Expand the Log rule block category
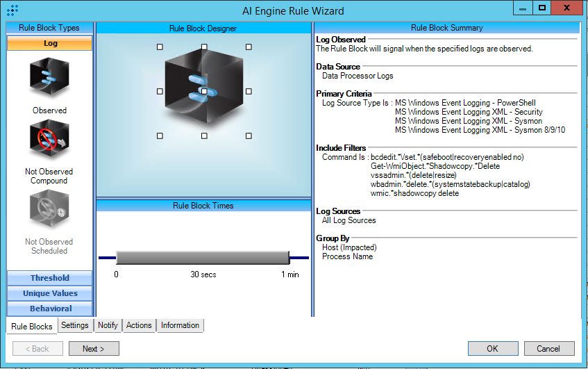Screen dimensions: 588x369 tap(49, 43)
